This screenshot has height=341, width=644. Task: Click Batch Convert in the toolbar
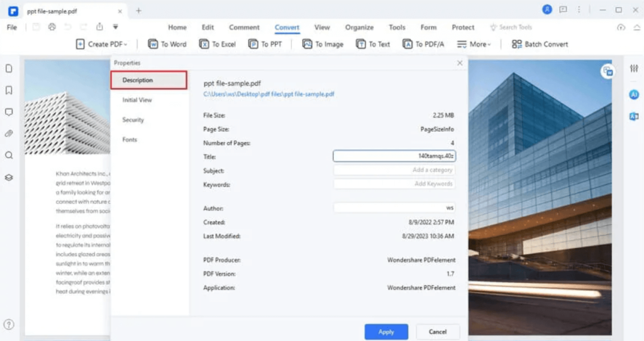[540, 44]
